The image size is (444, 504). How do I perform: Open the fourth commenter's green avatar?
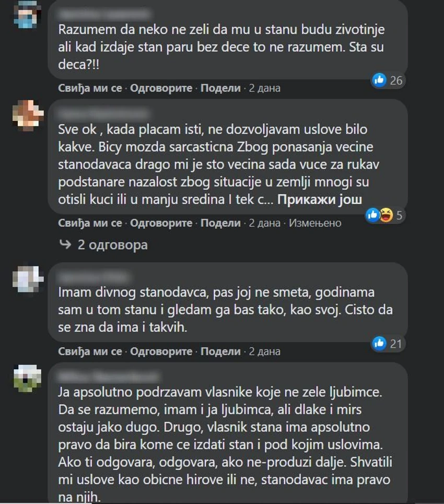coord(28,378)
